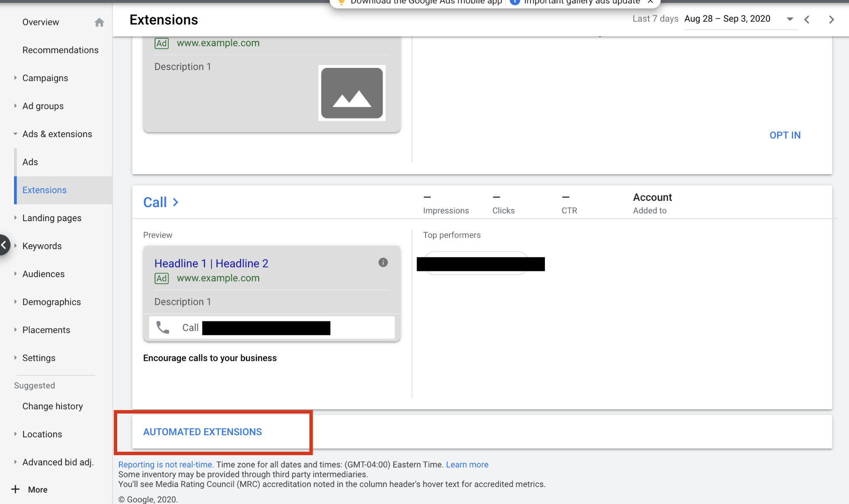
Task: Collapse the Ads & extensions section
Action: coord(16,134)
